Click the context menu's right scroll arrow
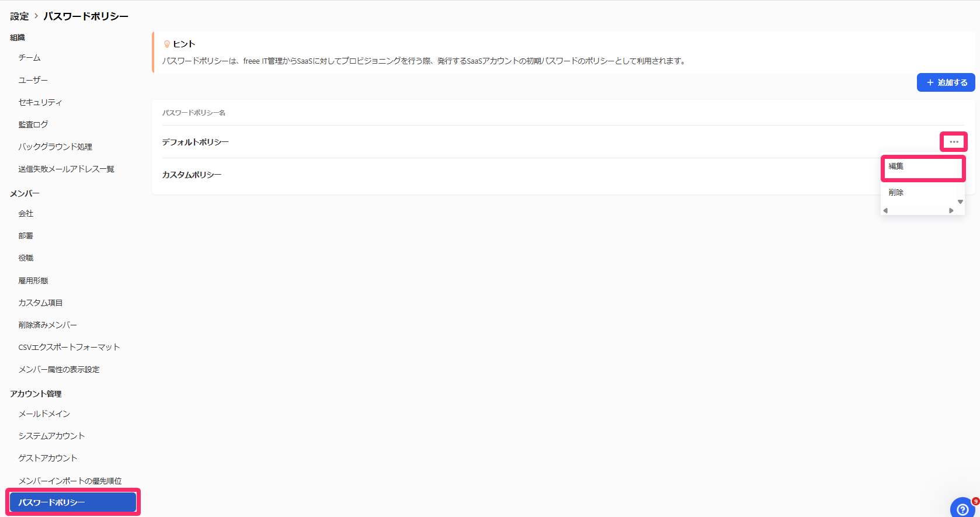The height and width of the screenshot is (517, 980). tap(951, 210)
